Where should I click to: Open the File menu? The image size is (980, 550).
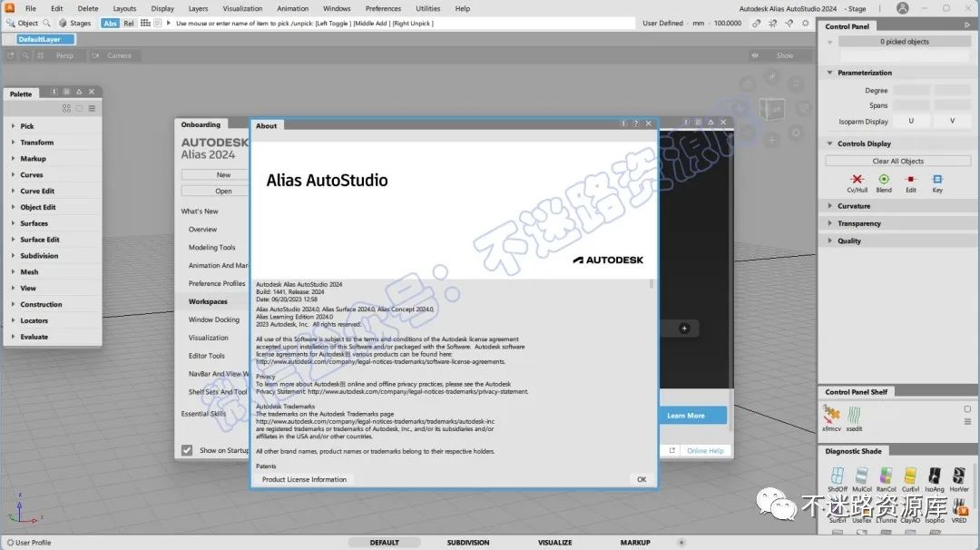click(31, 9)
